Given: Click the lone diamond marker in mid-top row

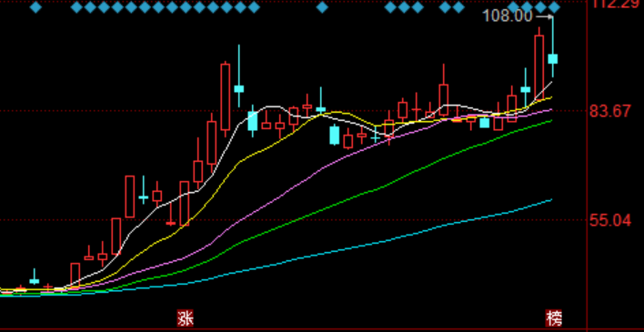Looking at the screenshot, I should tap(322, 7).
